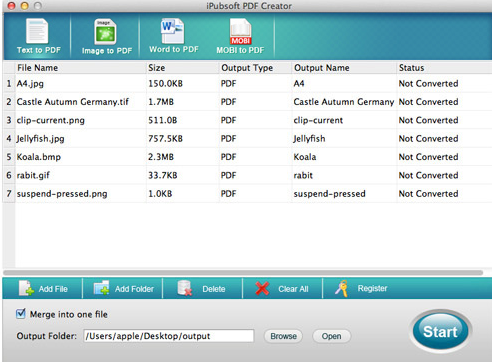Viewport: 492px width, 362px height.
Task: Click the Register label
Action: tap(372, 288)
